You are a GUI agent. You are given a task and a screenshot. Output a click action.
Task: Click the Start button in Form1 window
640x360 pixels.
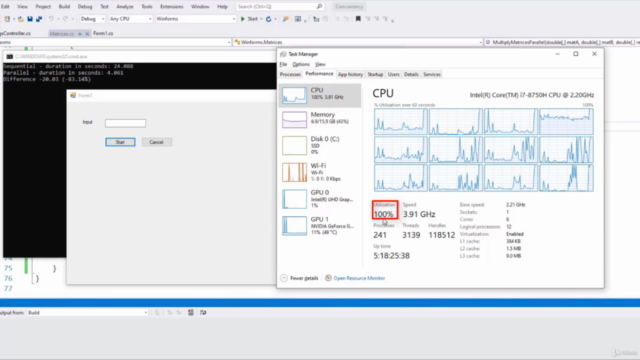120,142
